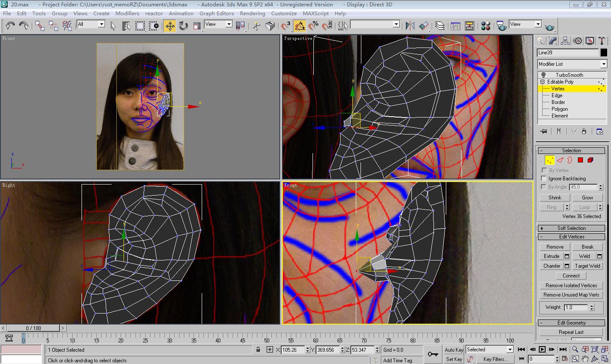Switch to the Motion panel tab
Screen dimensions: 611x364
[577, 41]
